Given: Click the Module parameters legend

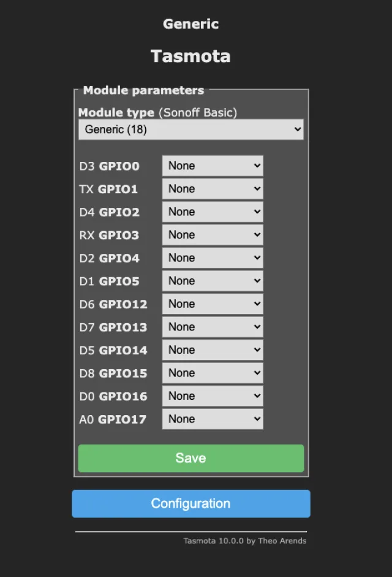Looking at the screenshot, I should point(143,90).
